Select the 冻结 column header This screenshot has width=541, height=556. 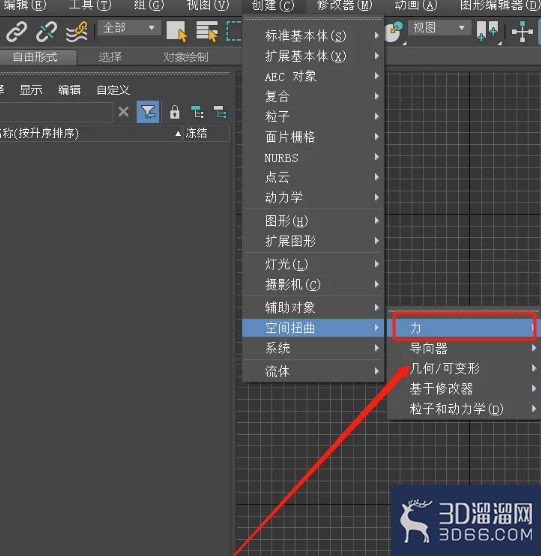point(207,134)
